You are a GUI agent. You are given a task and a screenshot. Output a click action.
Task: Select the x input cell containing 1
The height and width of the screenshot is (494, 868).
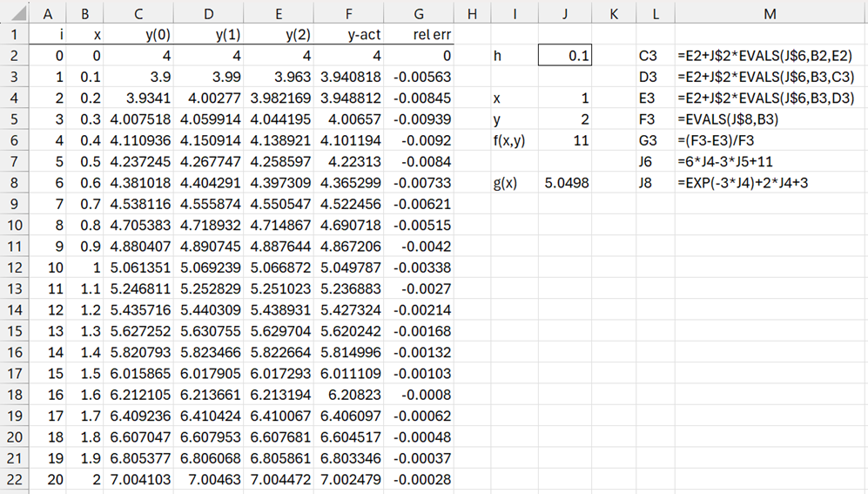(x=564, y=98)
